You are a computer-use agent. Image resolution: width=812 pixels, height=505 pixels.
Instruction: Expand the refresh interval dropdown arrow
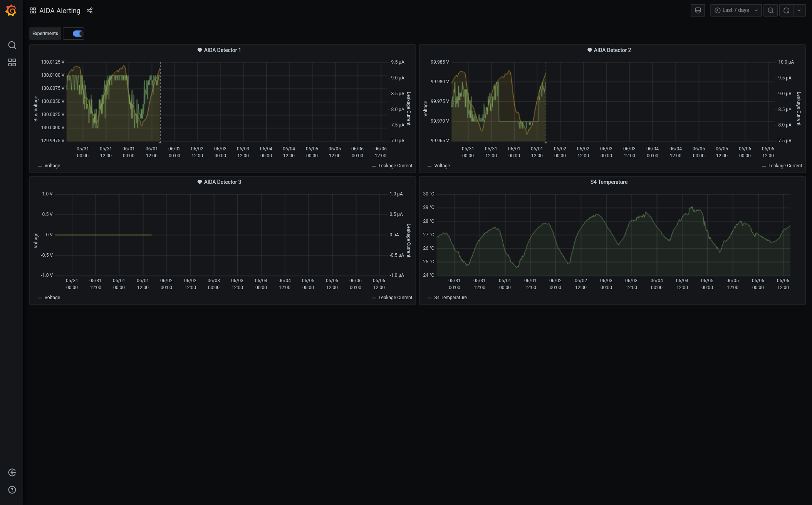[x=799, y=10]
